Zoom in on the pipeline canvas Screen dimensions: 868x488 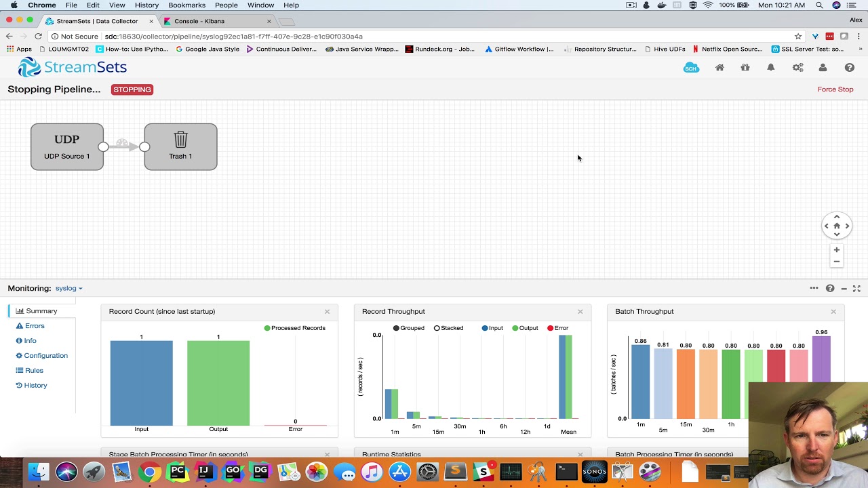pos(837,249)
